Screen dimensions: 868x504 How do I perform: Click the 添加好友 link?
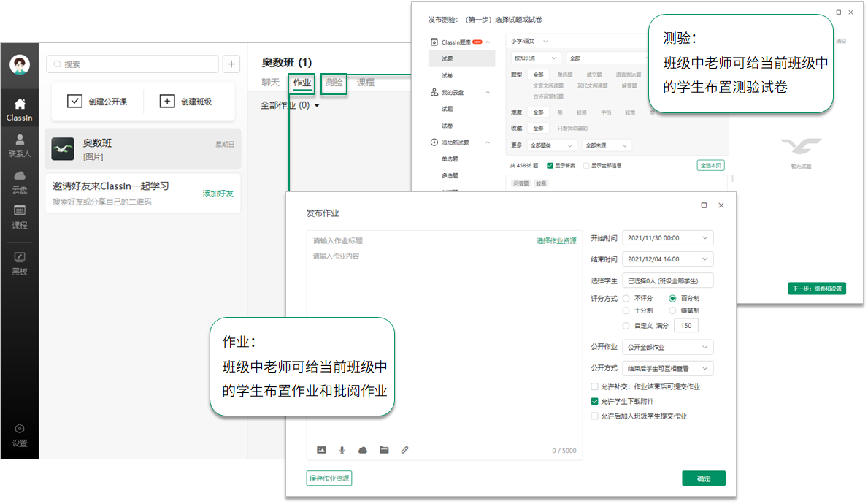[218, 194]
